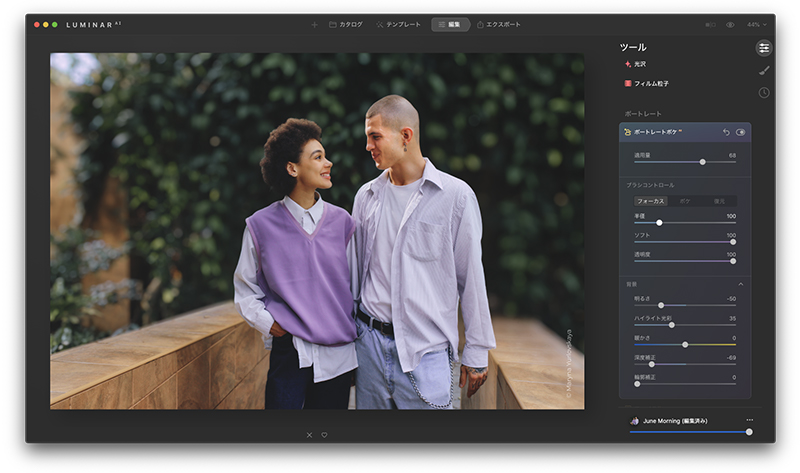Click the June Morning template thumbnail icon

pos(634,421)
